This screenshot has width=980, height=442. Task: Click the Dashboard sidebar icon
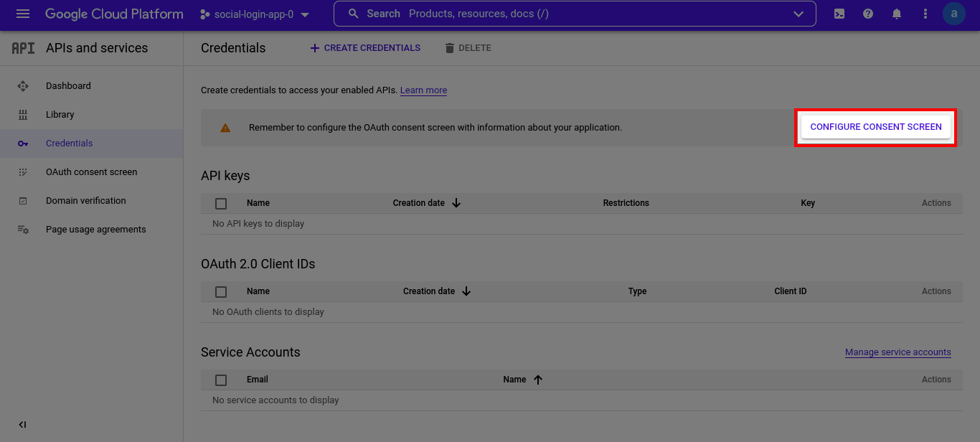(23, 86)
